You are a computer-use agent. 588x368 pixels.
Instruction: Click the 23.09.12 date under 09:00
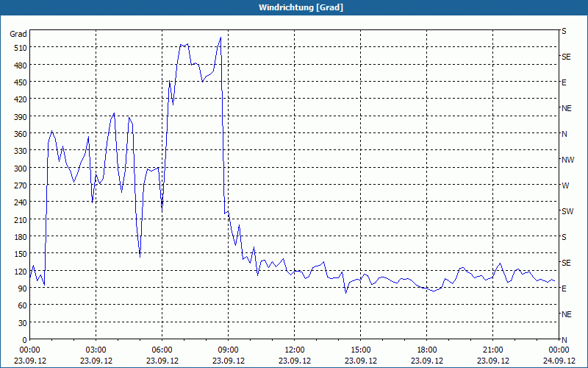228,361
